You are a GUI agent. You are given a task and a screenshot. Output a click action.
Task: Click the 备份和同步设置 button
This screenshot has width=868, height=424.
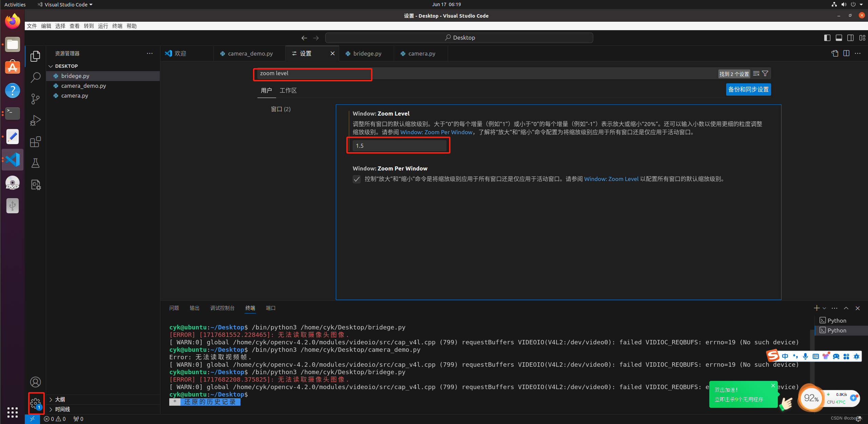tap(748, 89)
